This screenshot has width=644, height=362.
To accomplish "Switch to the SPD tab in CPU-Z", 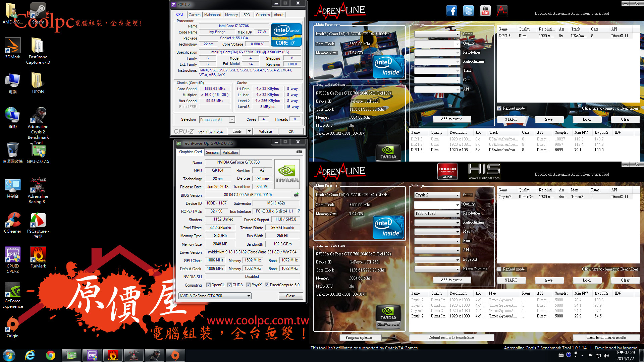I will point(247,15).
